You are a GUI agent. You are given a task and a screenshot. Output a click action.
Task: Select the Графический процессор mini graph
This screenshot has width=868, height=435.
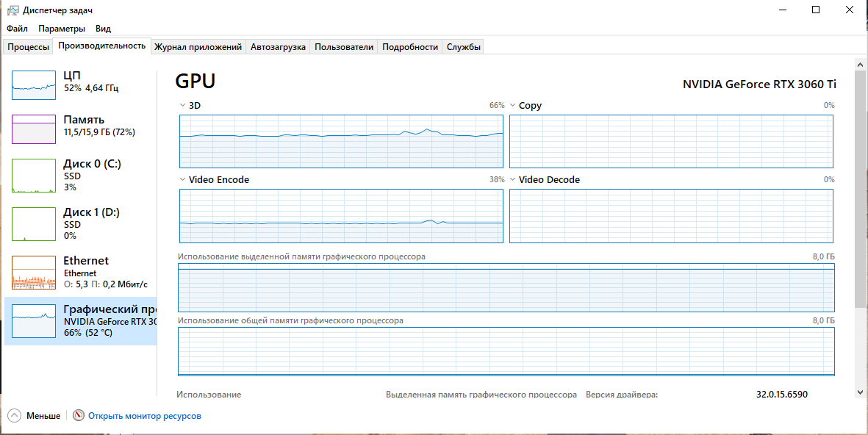(34, 321)
